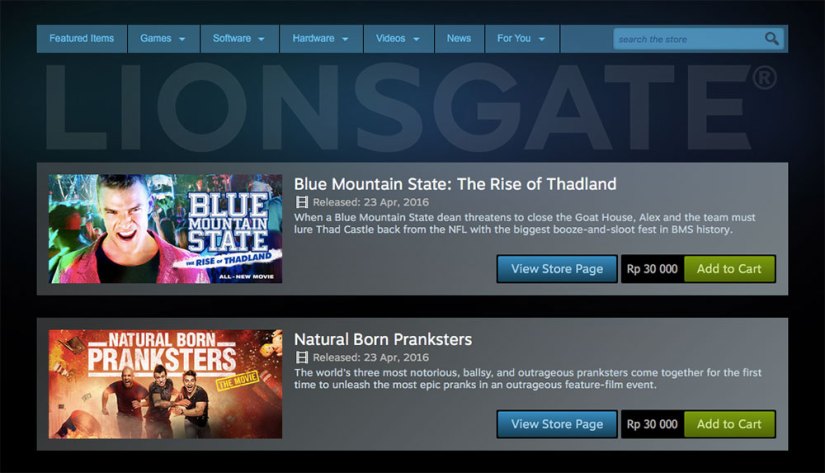Add Blue Mountain State to cart
Image resolution: width=825 pixels, height=473 pixels.
coord(729,269)
